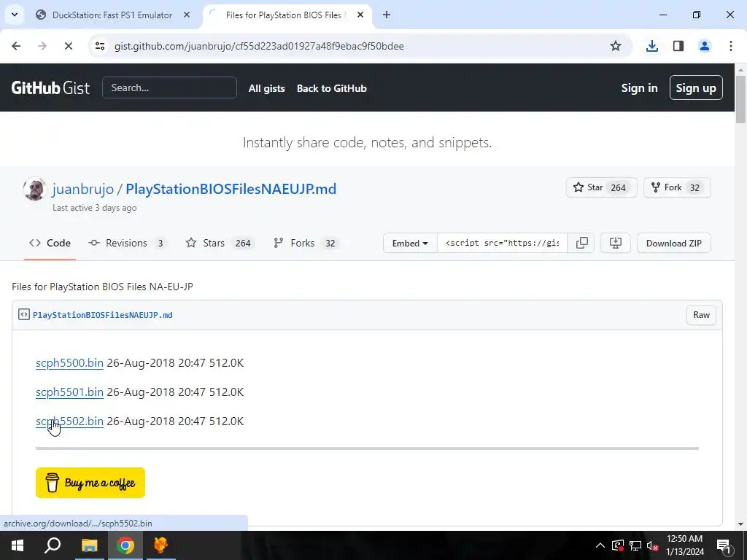Copy embed script to clipboard
Viewport: 747px width, 560px height.
point(581,244)
